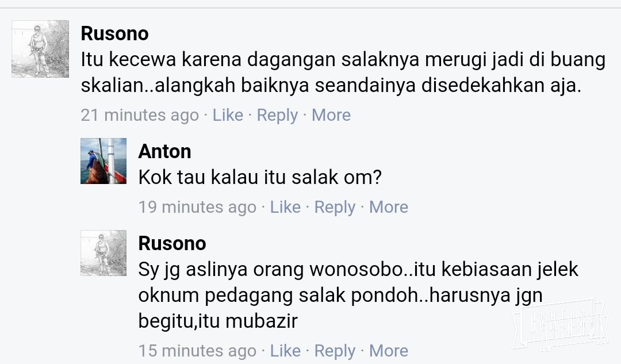Click the comment text ending with 'itu mubazir'
Screen dimensions: 621x364
point(358,295)
